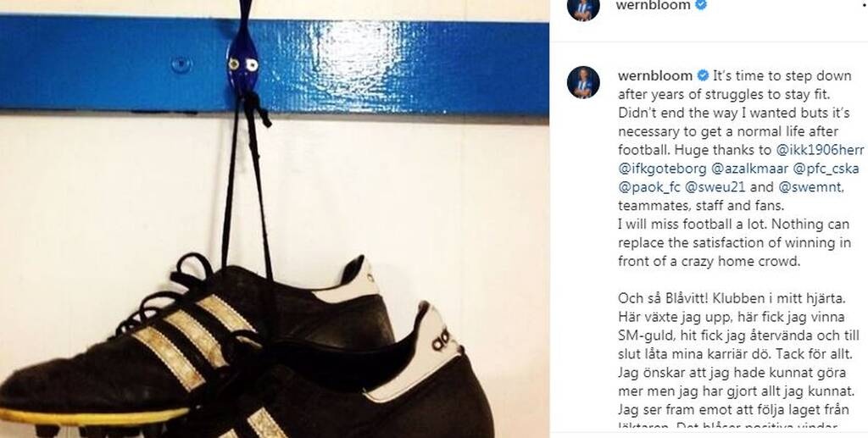
Task: Click the blue painted wooden rail
Action: tap(275, 65)
